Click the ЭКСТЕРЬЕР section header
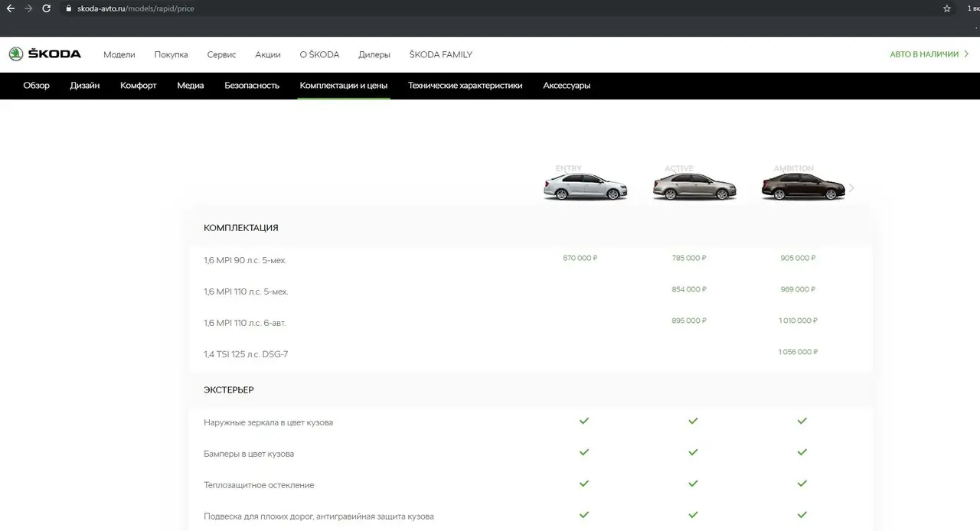 (x=229, y=390)
